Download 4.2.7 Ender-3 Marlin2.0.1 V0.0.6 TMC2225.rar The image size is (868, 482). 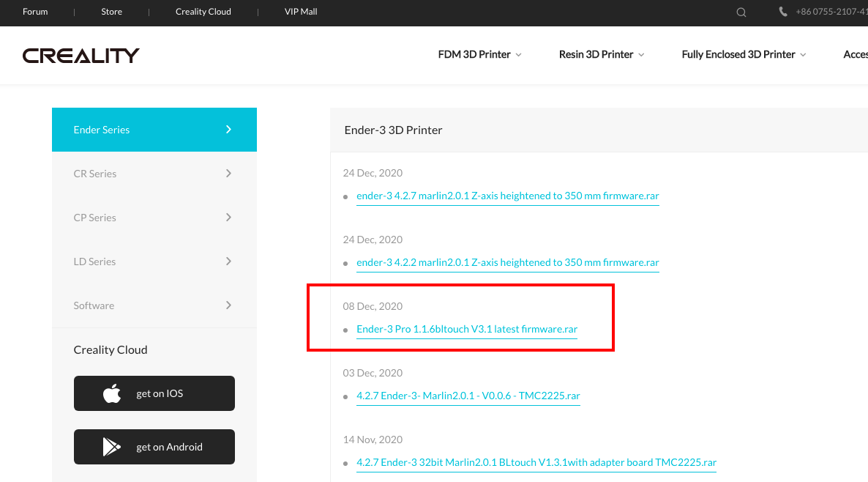[x=468, y=396]
